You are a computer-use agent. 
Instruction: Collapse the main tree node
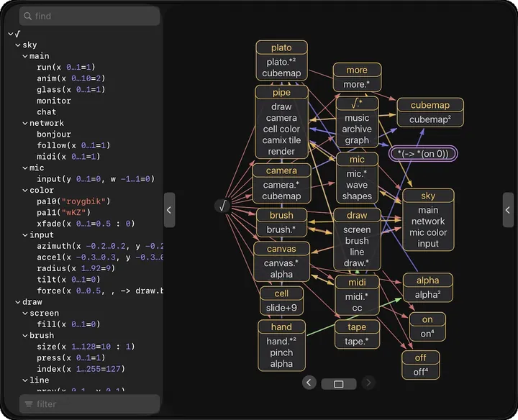tap(24, 56)
